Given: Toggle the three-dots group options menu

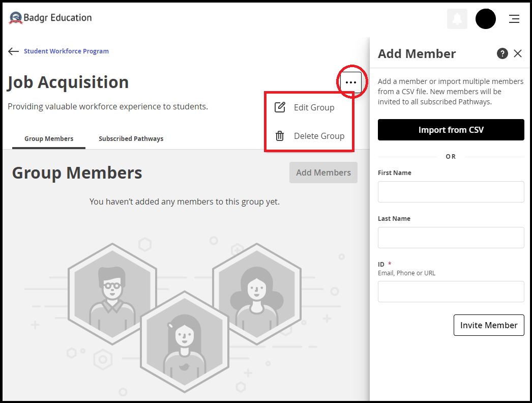Looking at the screenshot, I should pos(351,82).
